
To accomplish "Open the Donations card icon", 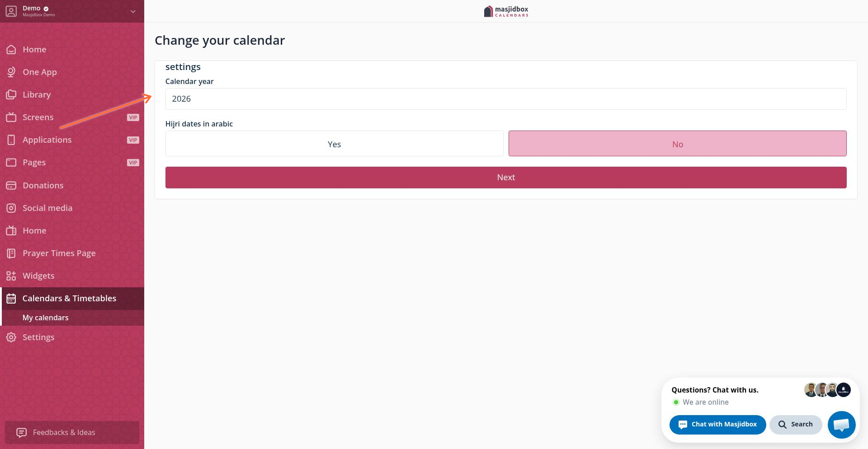I will click(x=11, y=185).
